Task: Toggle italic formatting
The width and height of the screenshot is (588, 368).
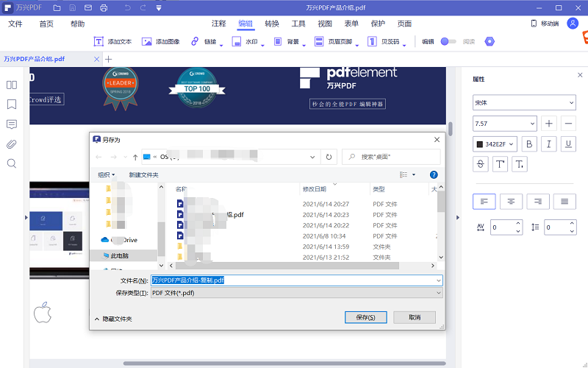Action: pos(548,144)
